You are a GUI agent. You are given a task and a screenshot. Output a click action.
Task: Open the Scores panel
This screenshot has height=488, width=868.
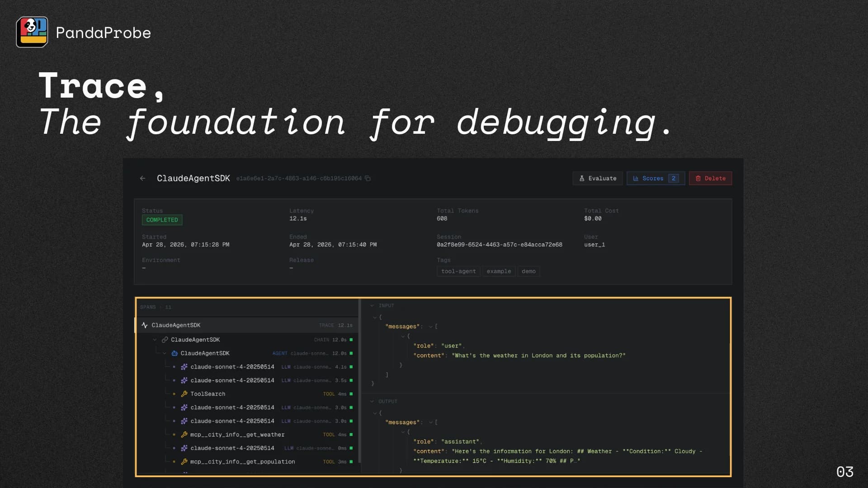[x=656, y=178]
